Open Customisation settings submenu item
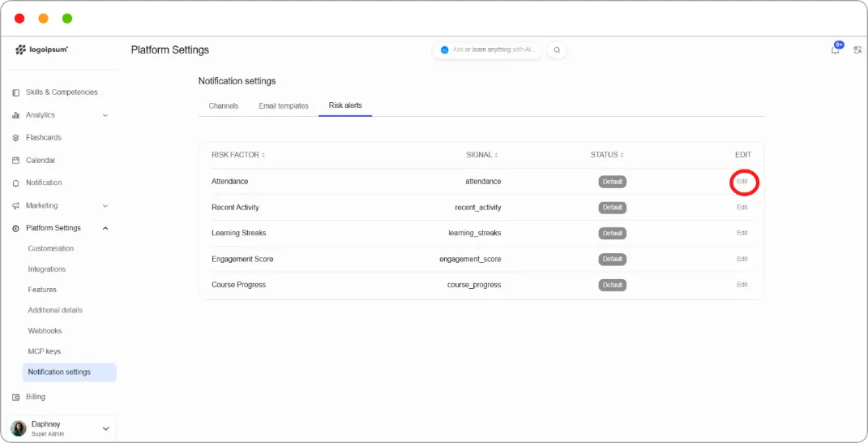868x443 pixels. 51,248
